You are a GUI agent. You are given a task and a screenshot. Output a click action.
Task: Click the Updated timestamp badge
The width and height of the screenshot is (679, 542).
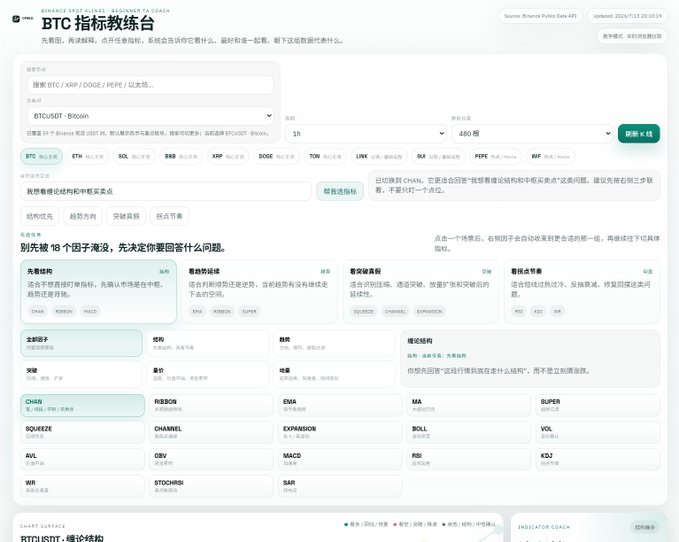click(x=627, y=16)
